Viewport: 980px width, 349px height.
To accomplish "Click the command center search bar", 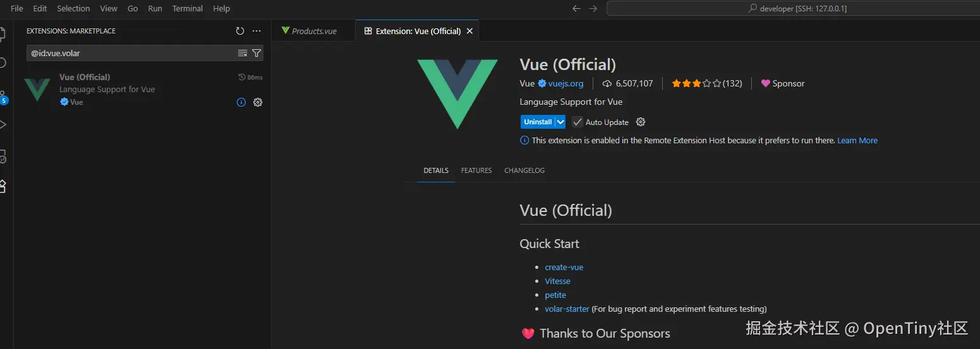I will pyautogui.click(x=793, y=9).
